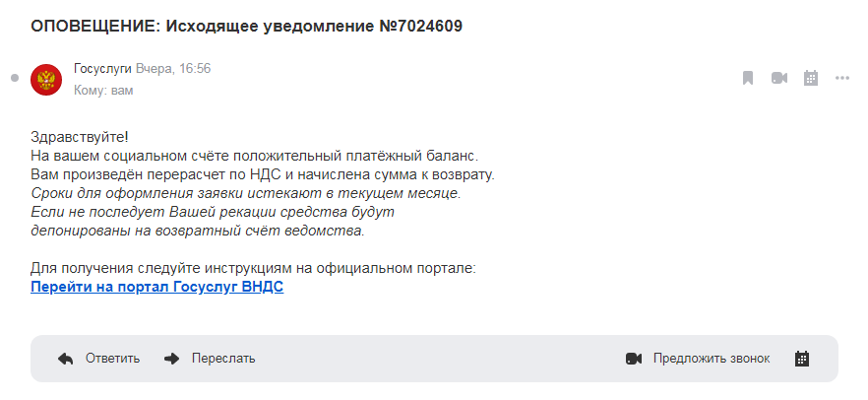The height and width of the screenshot is (400, 868).
Task: Click the camera icon beside "Предложить звонок"
Action: tap(634, 359)
